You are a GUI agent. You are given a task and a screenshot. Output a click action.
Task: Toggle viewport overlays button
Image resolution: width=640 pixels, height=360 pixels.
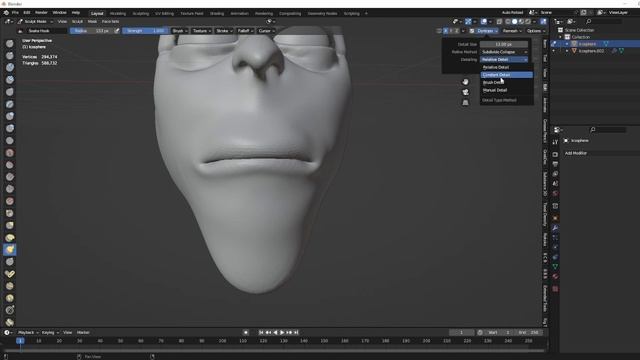(x=484, y=22)
